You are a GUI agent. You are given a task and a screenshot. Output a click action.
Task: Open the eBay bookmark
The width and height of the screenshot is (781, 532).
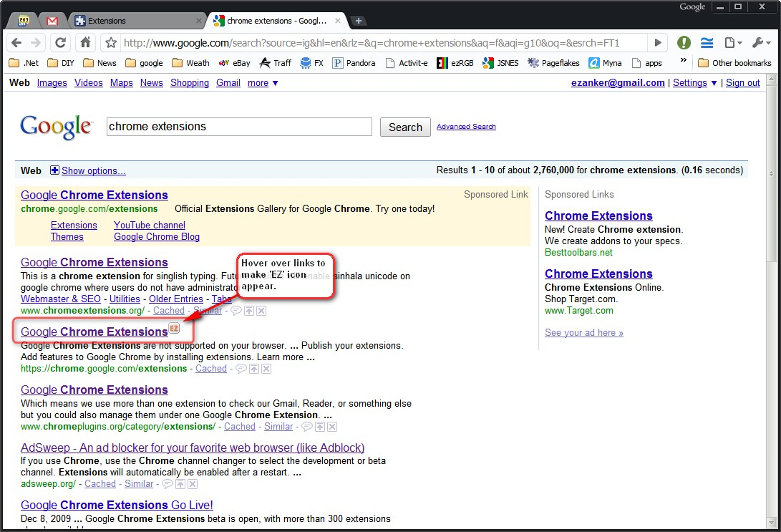[x=234, y=63]
